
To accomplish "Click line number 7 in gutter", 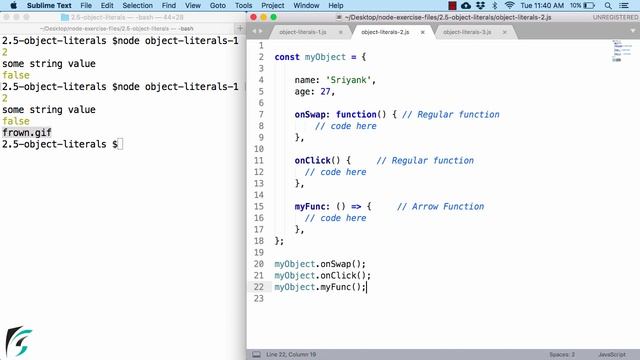I will 261,114.
